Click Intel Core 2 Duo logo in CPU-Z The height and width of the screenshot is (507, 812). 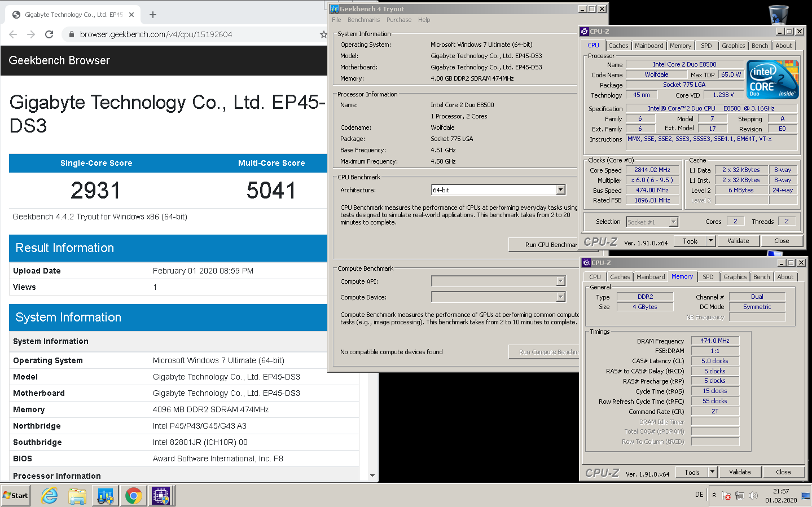coord(773,79)
